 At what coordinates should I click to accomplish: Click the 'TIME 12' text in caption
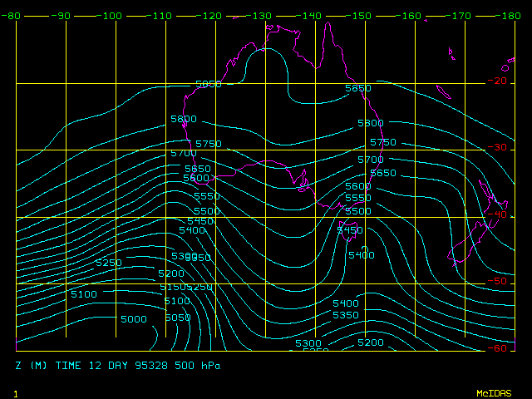[x=81, y=365]
